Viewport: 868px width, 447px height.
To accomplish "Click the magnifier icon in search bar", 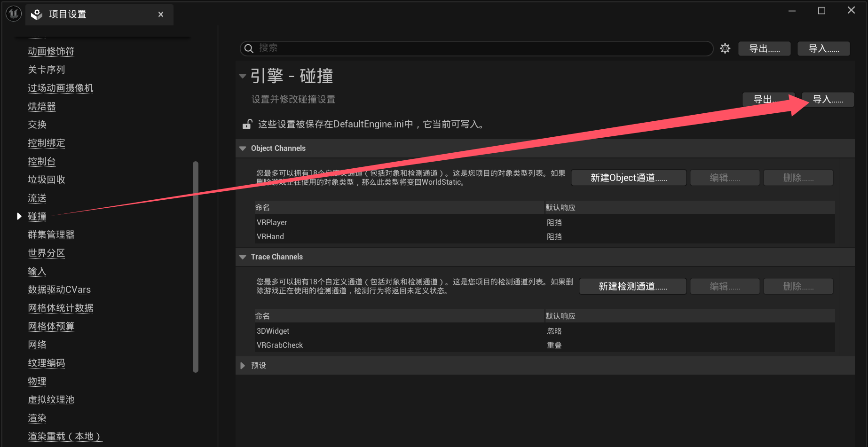I will pyautogui.click(x=249, y=48).
